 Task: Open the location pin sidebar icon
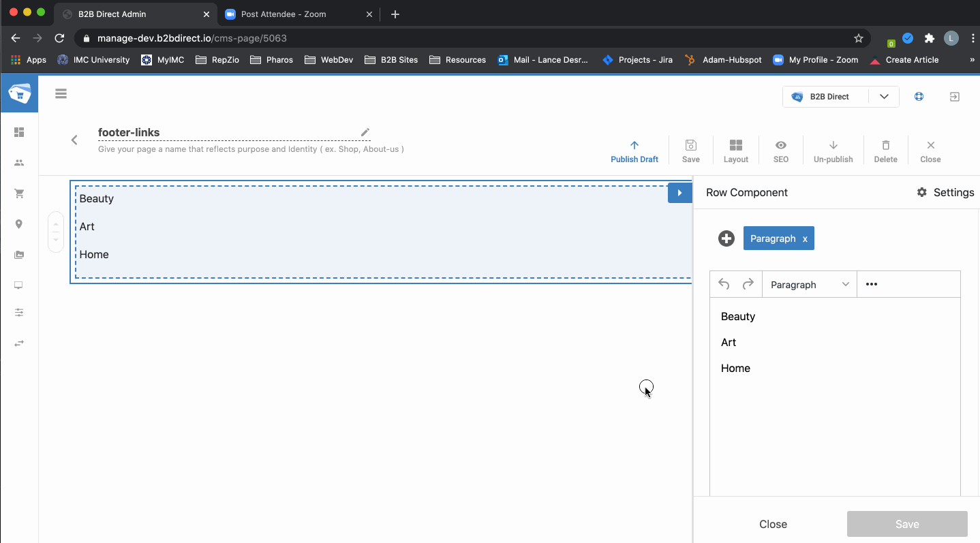tap(19, 224)
